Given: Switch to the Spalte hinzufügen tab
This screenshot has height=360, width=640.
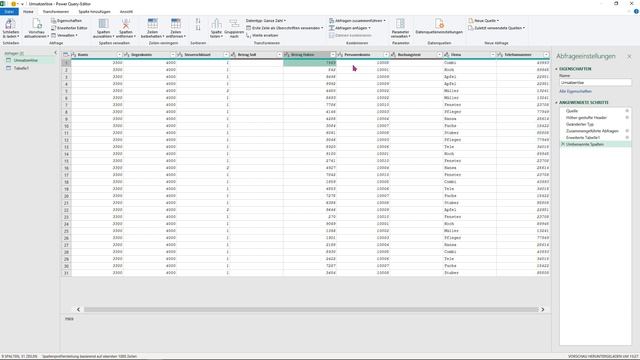Looking at the screenshot, I should pyautogui.click(x=94, y=11).
